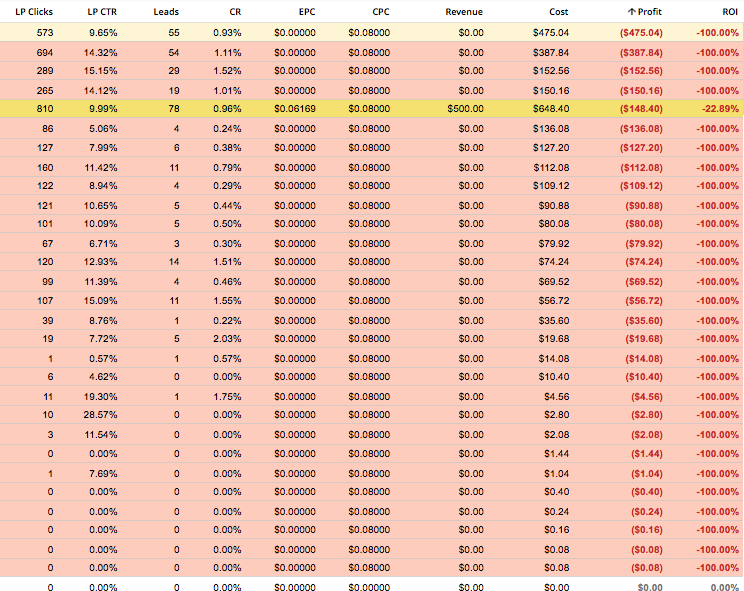Click the Revenue column header

(x=464, y=12)
